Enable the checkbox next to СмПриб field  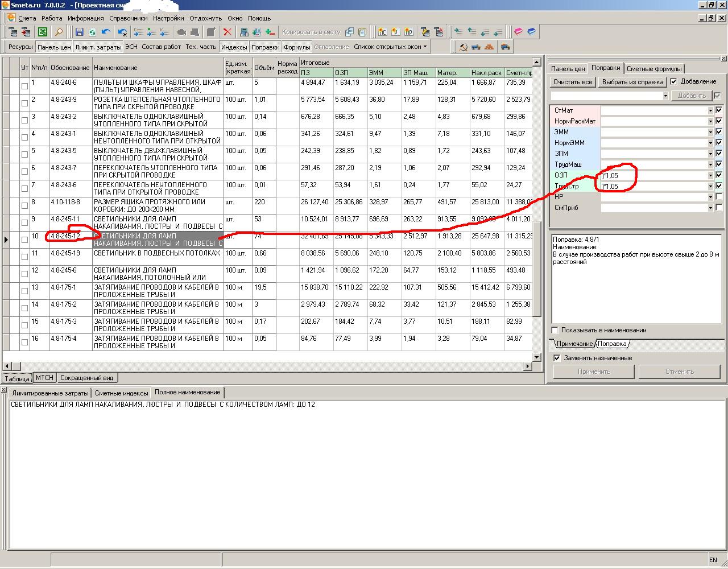tap(719, 208)
